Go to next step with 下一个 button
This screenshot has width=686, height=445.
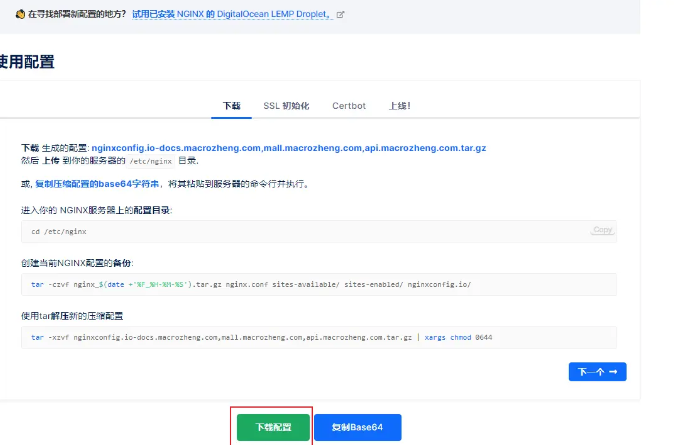598,371
